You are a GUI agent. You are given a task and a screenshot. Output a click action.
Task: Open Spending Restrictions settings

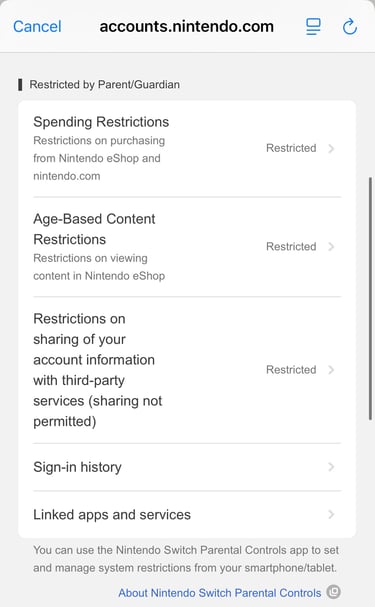187,149
